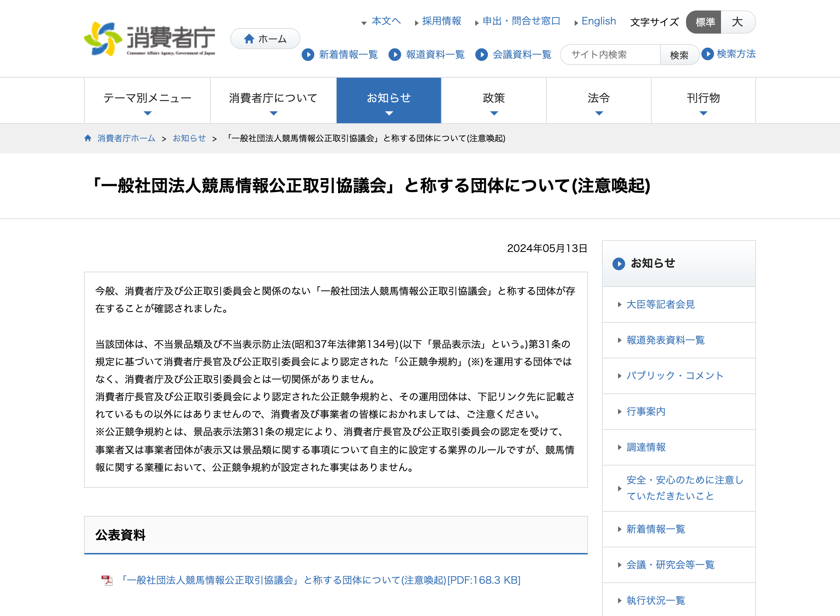Click the page title about 競馬情報公正取引協議会
Viewport: 840px width, 616px height.
click(x=370, y=186)
